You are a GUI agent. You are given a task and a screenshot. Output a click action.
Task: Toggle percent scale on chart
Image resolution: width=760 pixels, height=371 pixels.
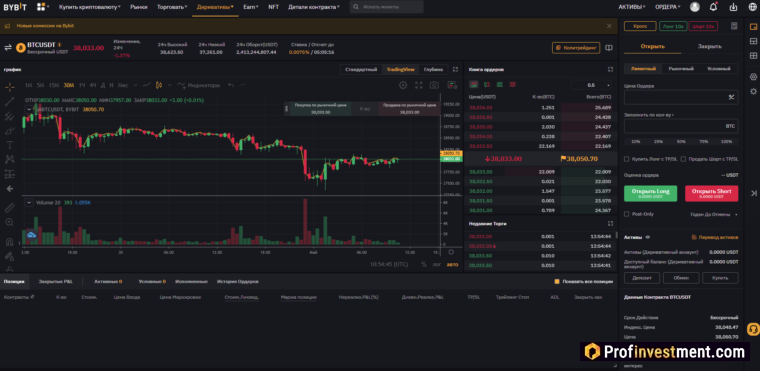(424, 265)
